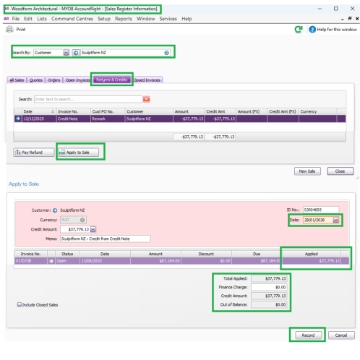
Task: Select the Returns & Credits tab
Action: click(112, 80)
